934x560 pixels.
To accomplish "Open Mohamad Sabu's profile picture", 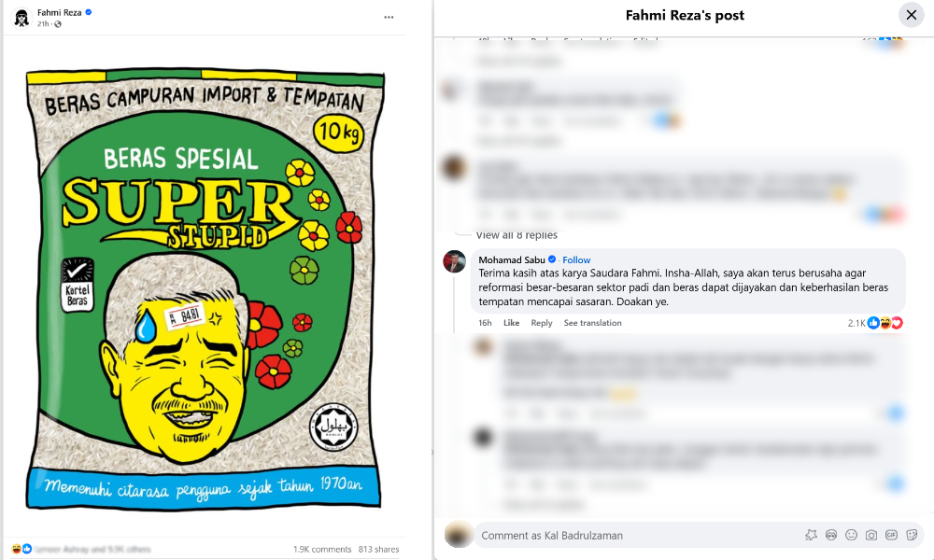I will (x=455, y=261).
